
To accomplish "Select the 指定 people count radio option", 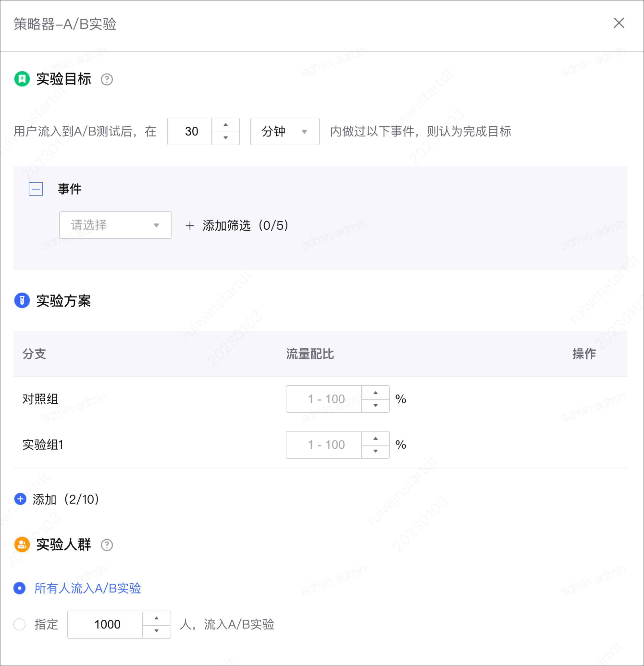I will click(x=20, y=624).
